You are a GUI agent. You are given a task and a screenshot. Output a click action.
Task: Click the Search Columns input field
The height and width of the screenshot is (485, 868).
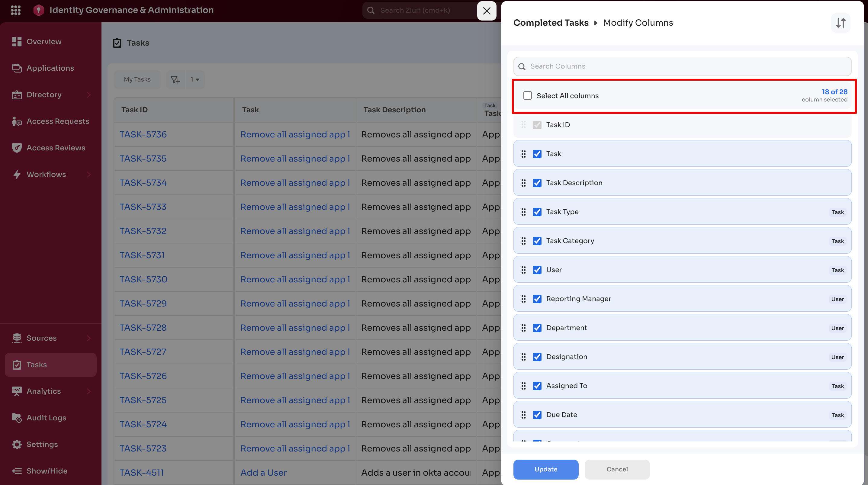687,66
